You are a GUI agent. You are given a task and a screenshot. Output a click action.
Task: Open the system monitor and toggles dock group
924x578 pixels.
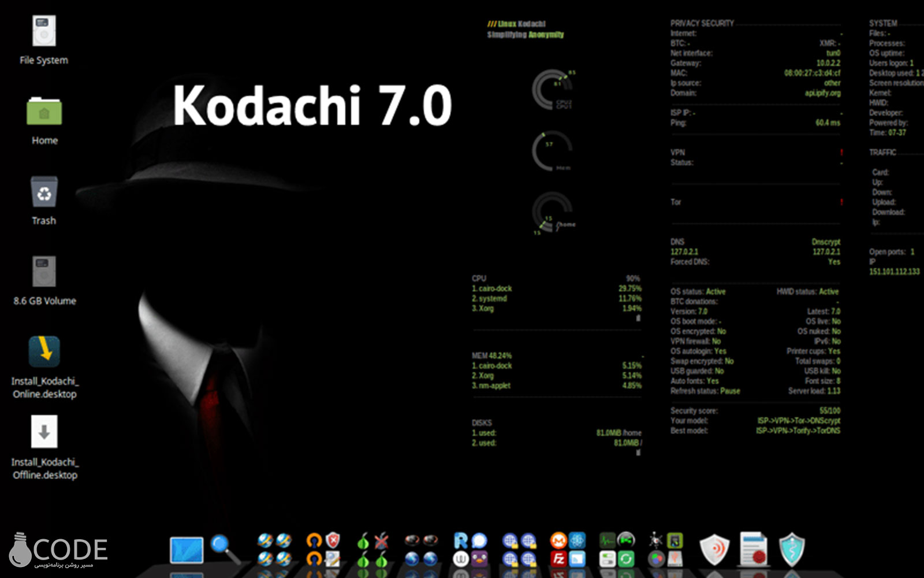coord(617,549)
